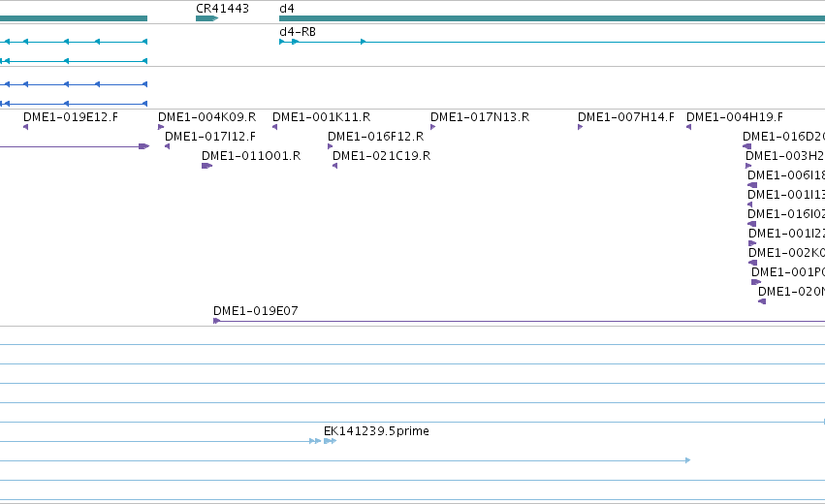Viewport: 825px width, 504px height.
Task: Click the DME1-016F12.R label
Action: [x=376, y=137]
